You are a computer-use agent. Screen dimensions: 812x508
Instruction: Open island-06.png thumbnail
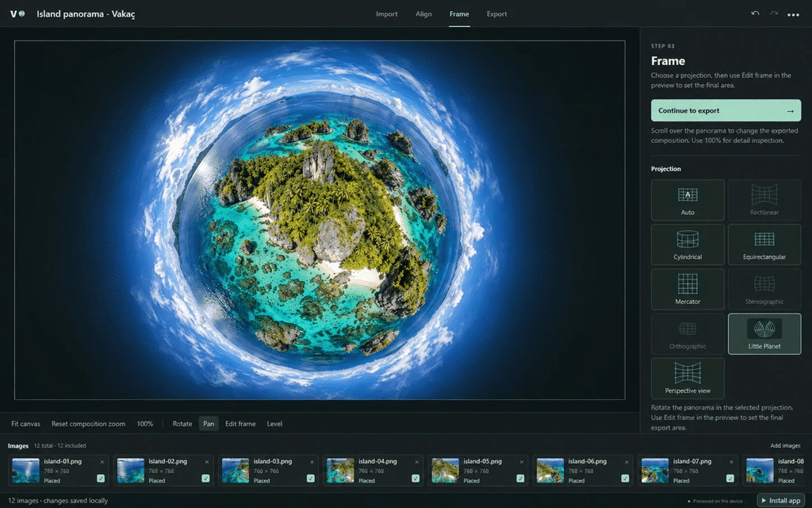pyautogui.click(x=550, y=471)
